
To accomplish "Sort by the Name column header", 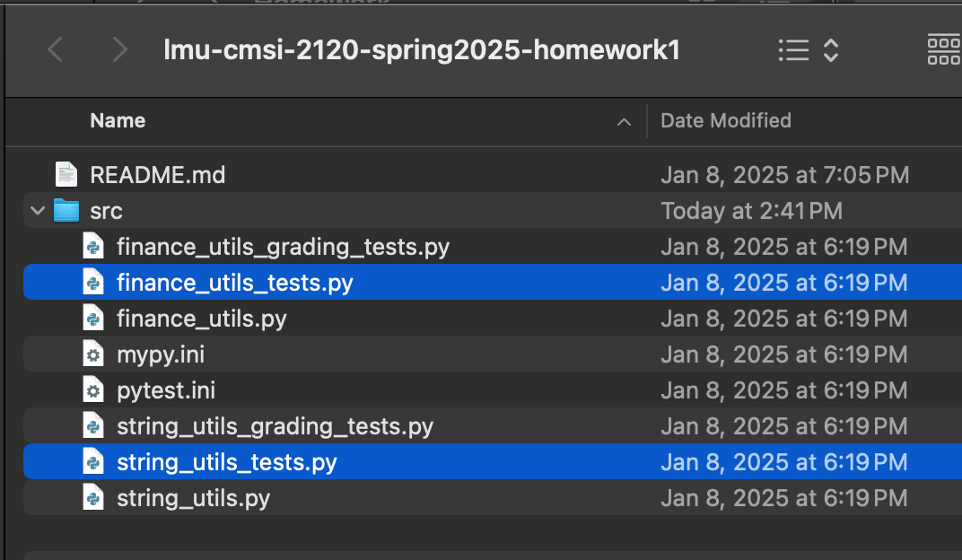I will (118, 121).
